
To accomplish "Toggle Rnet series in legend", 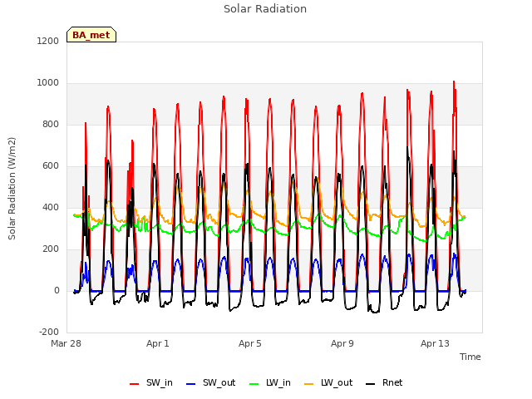I will (x=384, y=382).
